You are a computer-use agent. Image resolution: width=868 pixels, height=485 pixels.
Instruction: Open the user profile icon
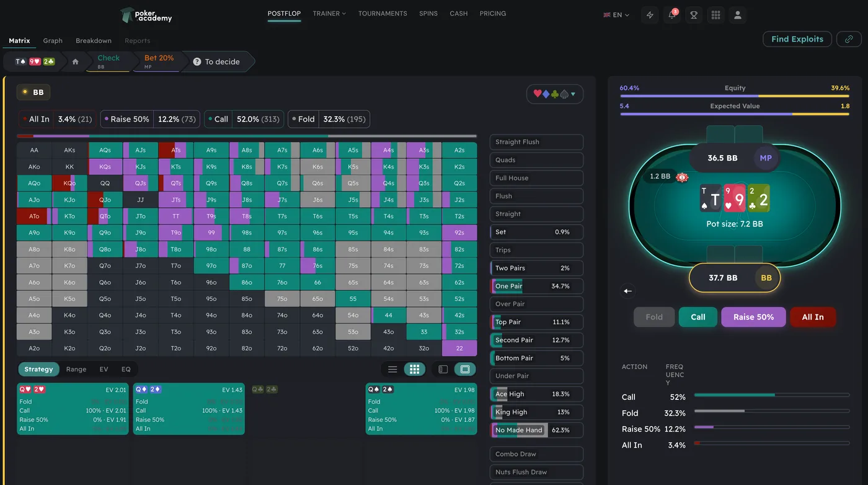[737, 15]
